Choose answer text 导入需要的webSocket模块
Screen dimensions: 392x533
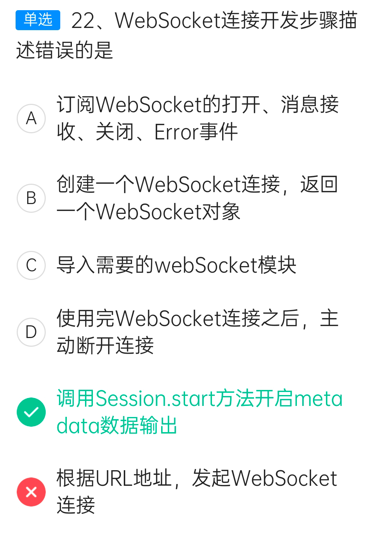(176, 265)
